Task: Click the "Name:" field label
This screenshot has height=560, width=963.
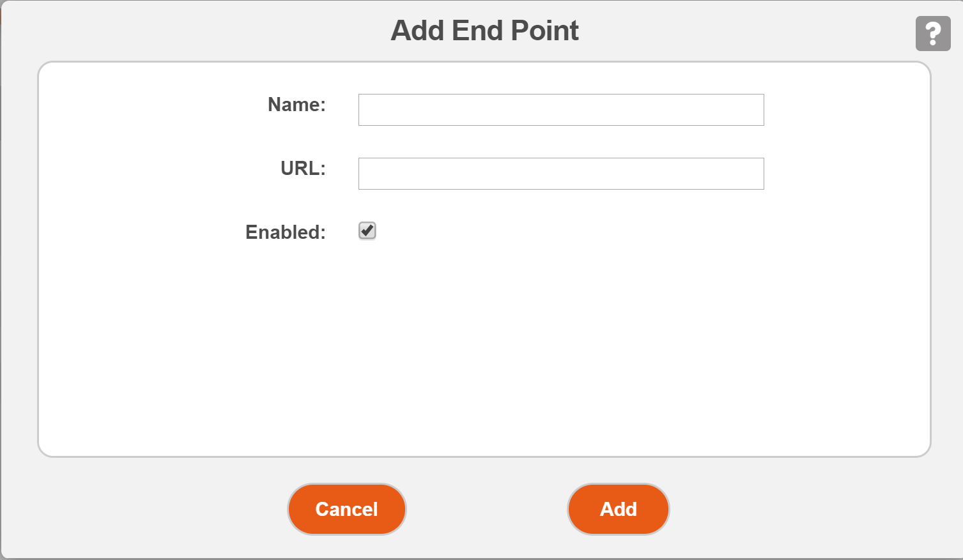Action: click(x=297, y=105)
